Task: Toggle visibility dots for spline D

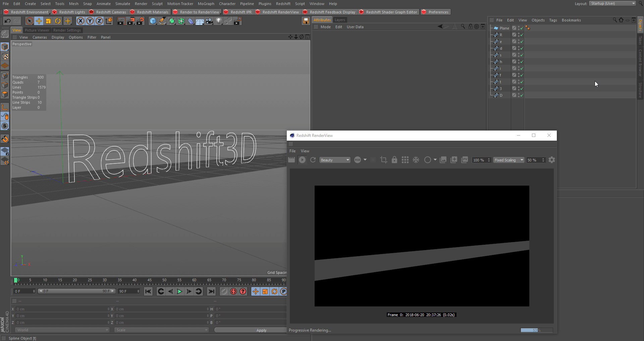Action: click(519, 95)
